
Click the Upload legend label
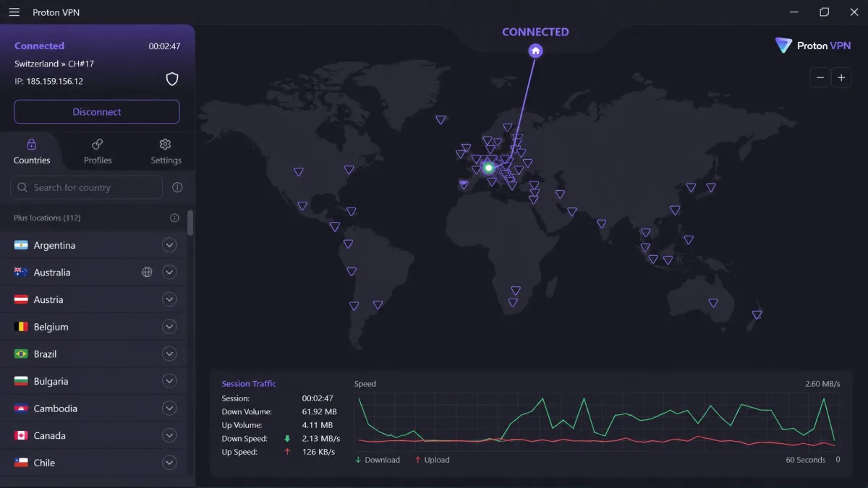tap(437, 460)
